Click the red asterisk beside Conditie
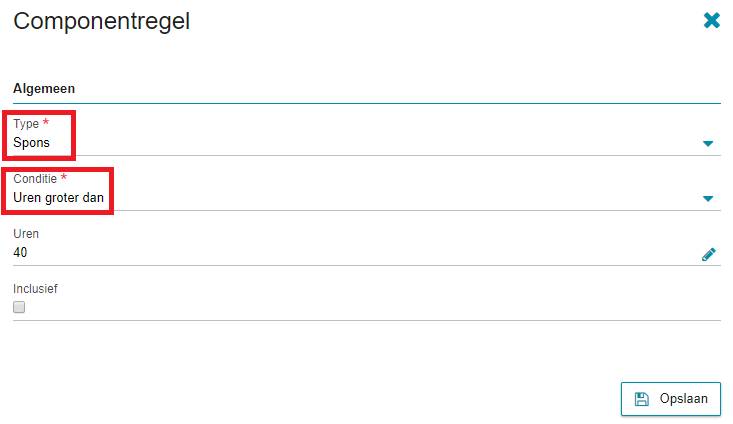The image size is (733, 424). tap(64, 177)
